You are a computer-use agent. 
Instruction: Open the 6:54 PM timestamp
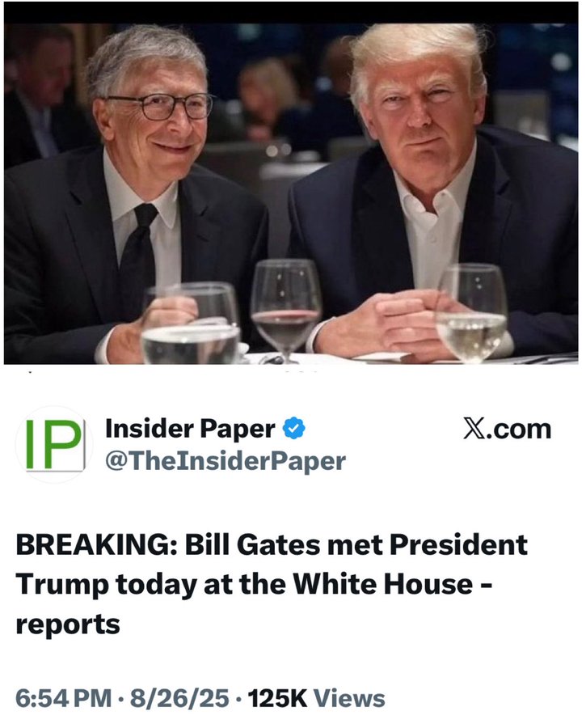tap(64, 698)
